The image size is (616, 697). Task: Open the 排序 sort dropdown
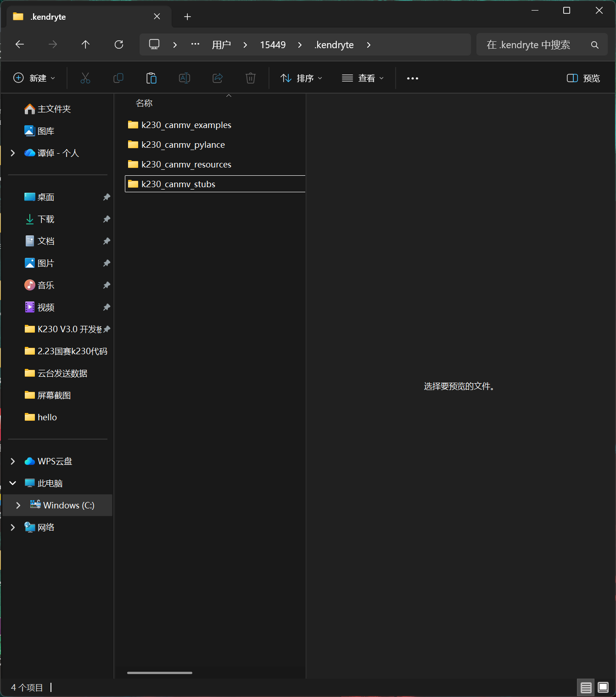(x=302, y=78)
